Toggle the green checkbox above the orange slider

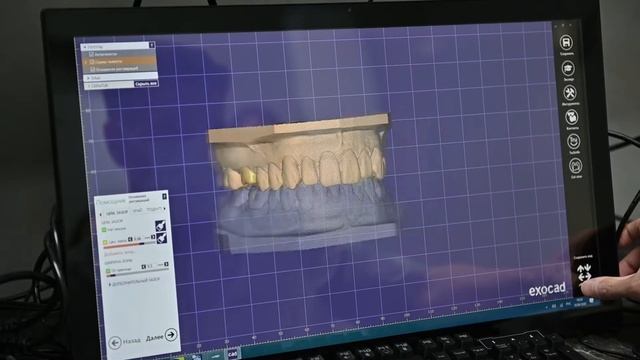tap(105, 242)
